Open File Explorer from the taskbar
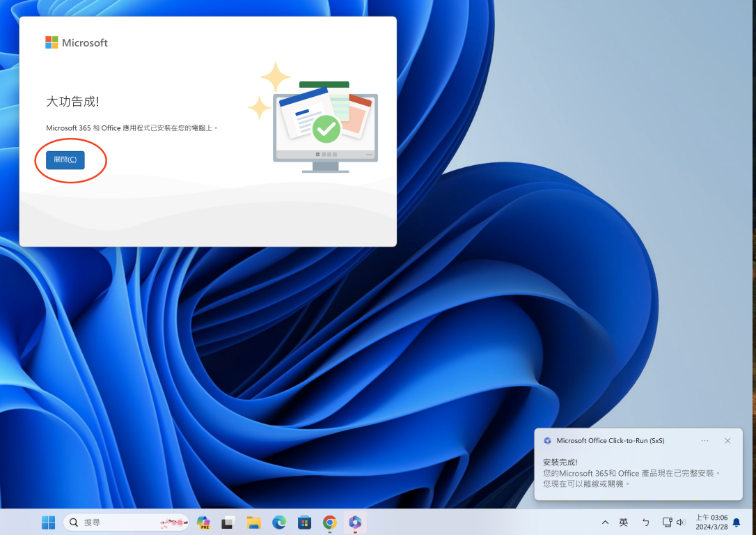Viewport: 756px width, 535px height. [253, 522]
